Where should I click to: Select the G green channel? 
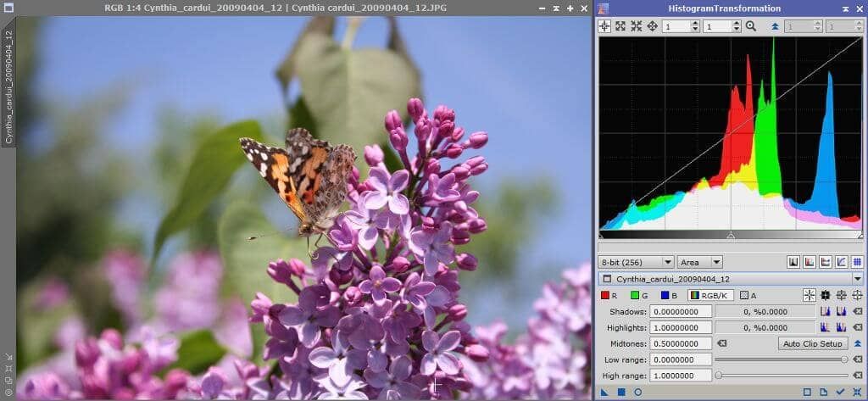pyautogui.click(x=639, y=296)
